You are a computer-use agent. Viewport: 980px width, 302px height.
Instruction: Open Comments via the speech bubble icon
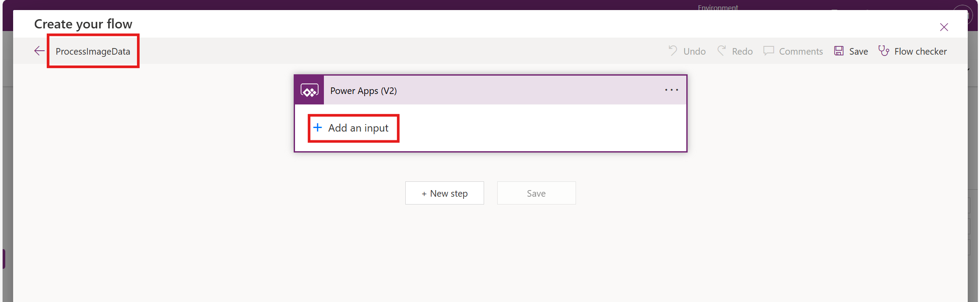pos(769,51)
